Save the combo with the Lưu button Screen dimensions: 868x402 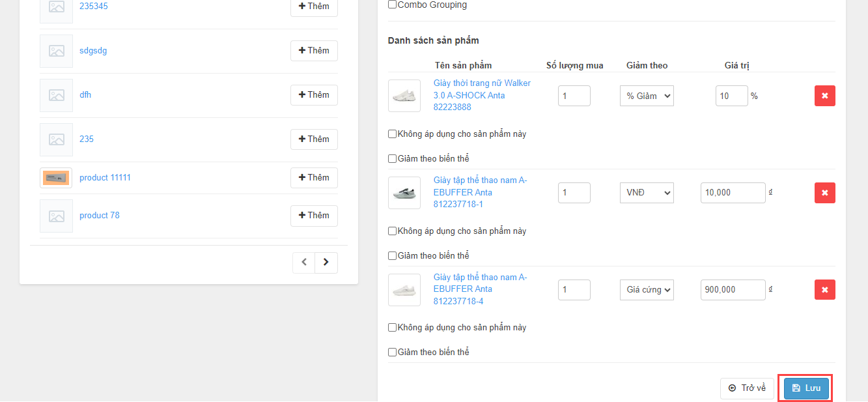coord(806,388)
